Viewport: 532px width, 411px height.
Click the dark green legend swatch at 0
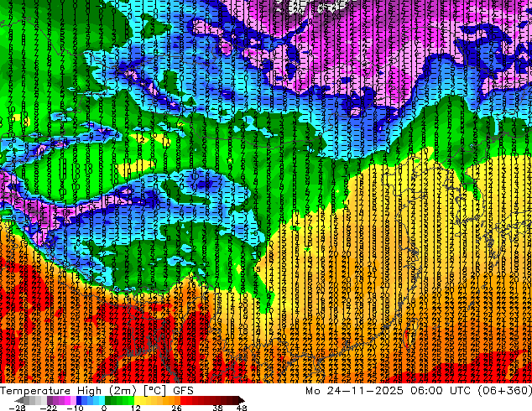click(107, 400)
